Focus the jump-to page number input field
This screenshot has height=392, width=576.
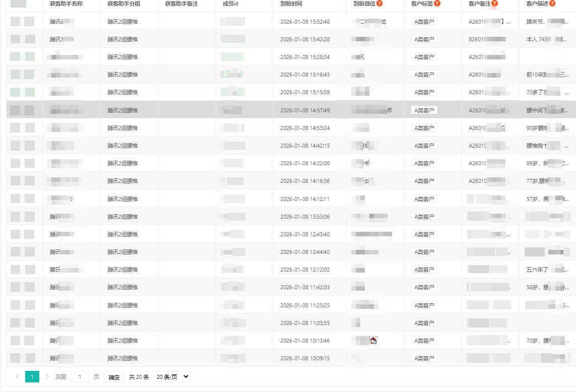pyautogui.click(x=80, y=377)
